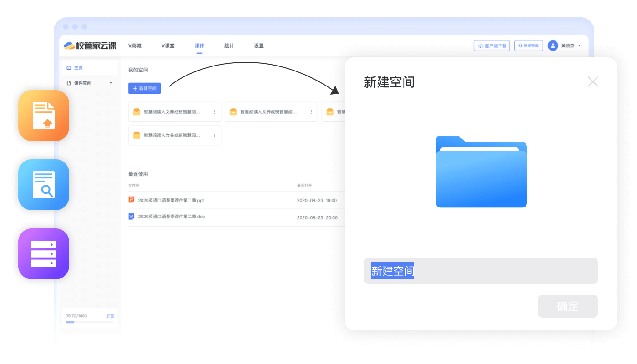Open the more options menu on first space card
This screenshot has width=637, height=364.
click(x=214, y=112)
